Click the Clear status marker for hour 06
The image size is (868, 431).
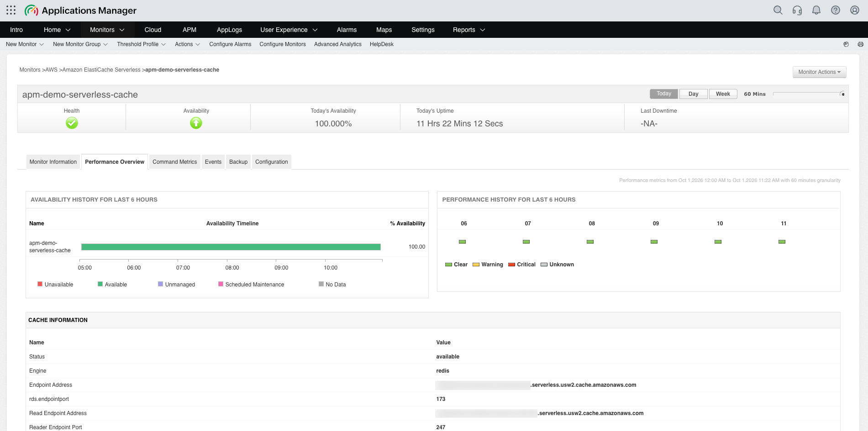[x=462, y=242]
